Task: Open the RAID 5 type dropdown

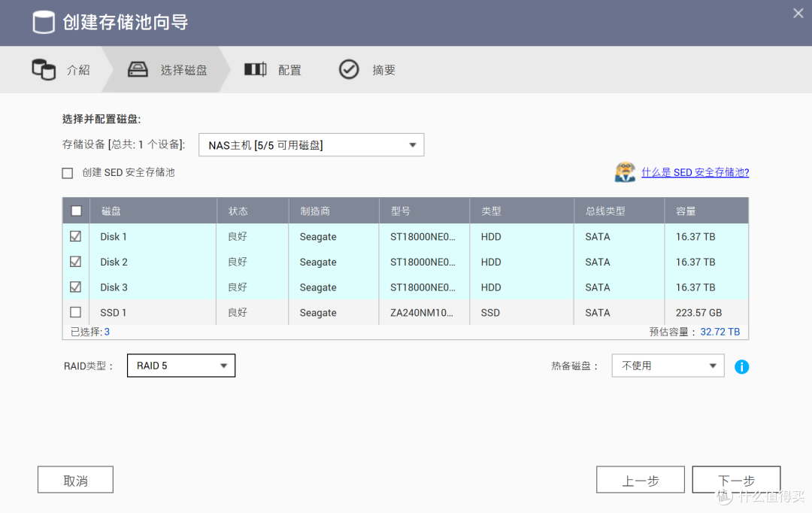Action: click(x=181, y=366)
